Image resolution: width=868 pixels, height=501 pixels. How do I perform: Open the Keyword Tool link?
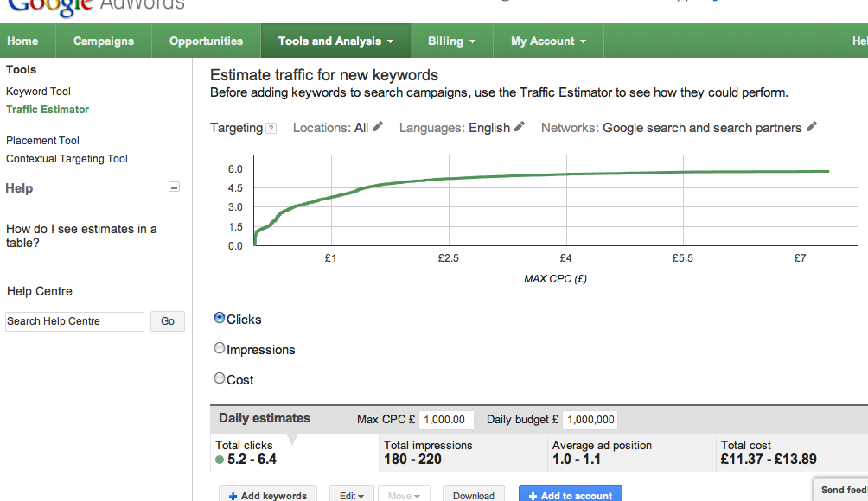[38, 92]
